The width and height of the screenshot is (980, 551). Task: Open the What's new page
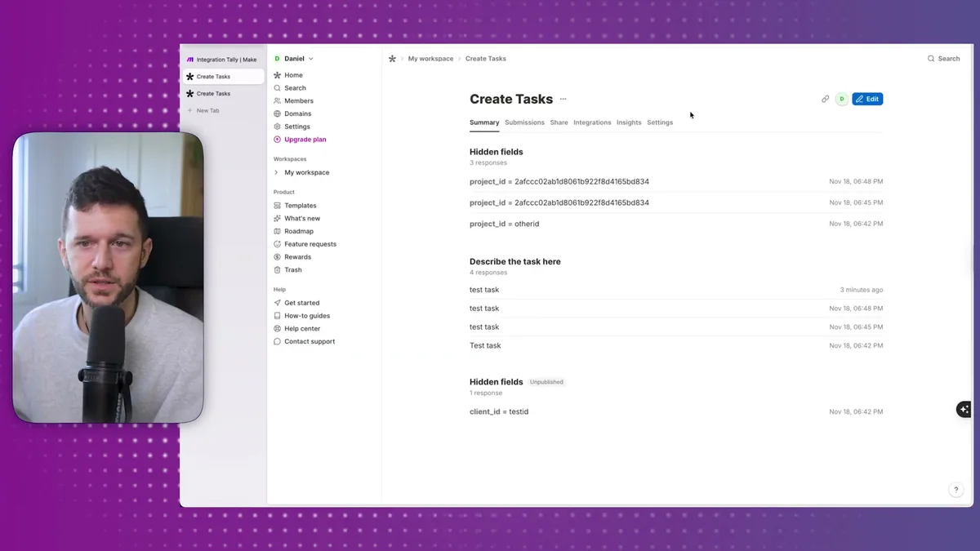pos(301,218)
